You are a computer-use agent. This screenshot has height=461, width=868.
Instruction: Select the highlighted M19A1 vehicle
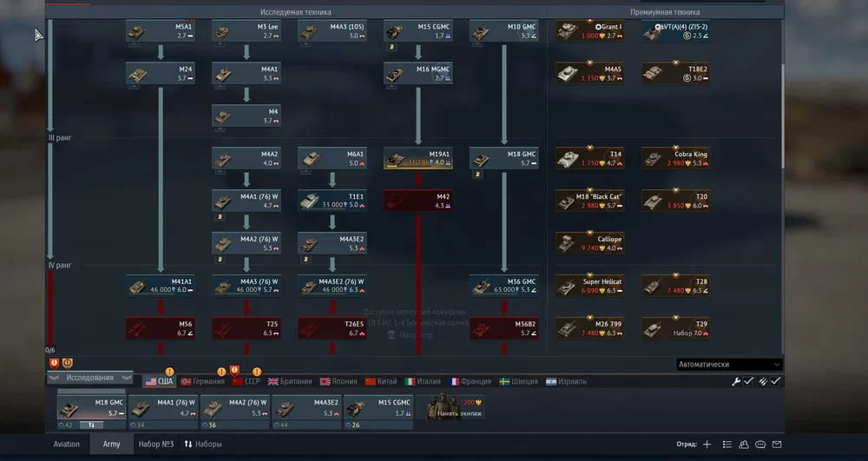coord(418,159)
